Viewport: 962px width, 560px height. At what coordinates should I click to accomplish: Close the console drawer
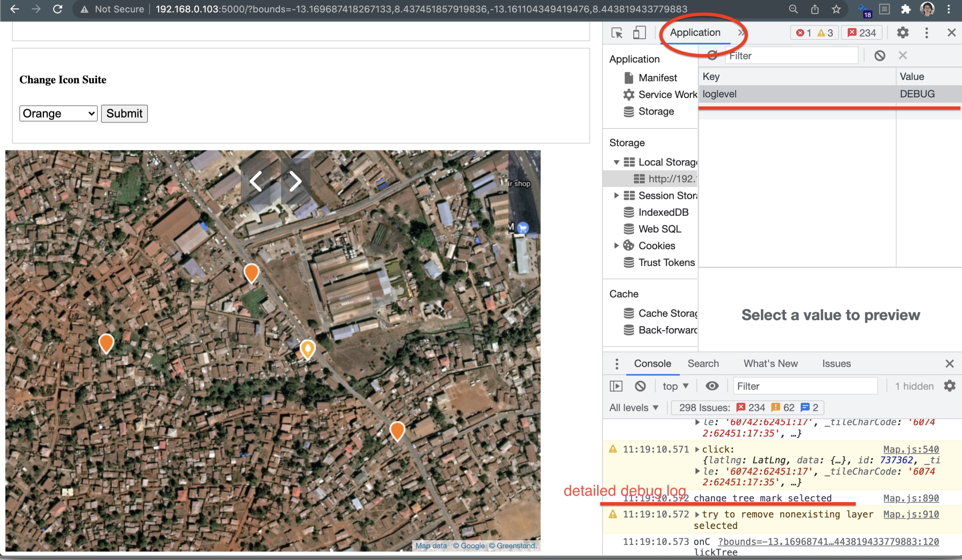coord(950,364)
